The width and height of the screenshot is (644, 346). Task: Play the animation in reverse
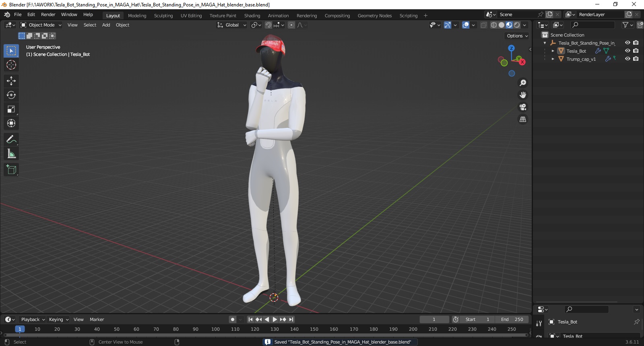click(267, 319)
